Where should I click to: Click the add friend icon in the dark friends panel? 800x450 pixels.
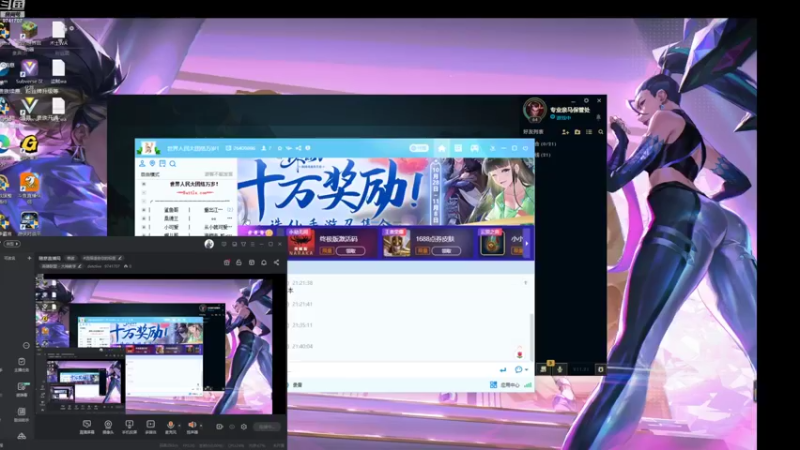[565, 132]
